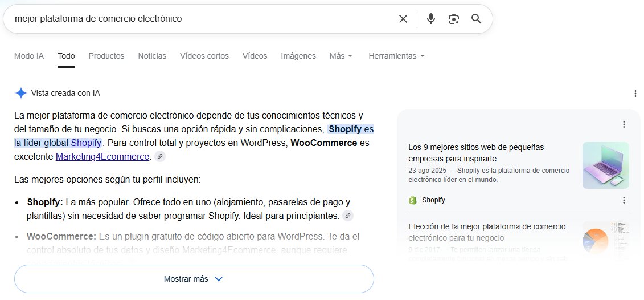
Task: Open the Imágenes tab
Action: tap(298, 56)
